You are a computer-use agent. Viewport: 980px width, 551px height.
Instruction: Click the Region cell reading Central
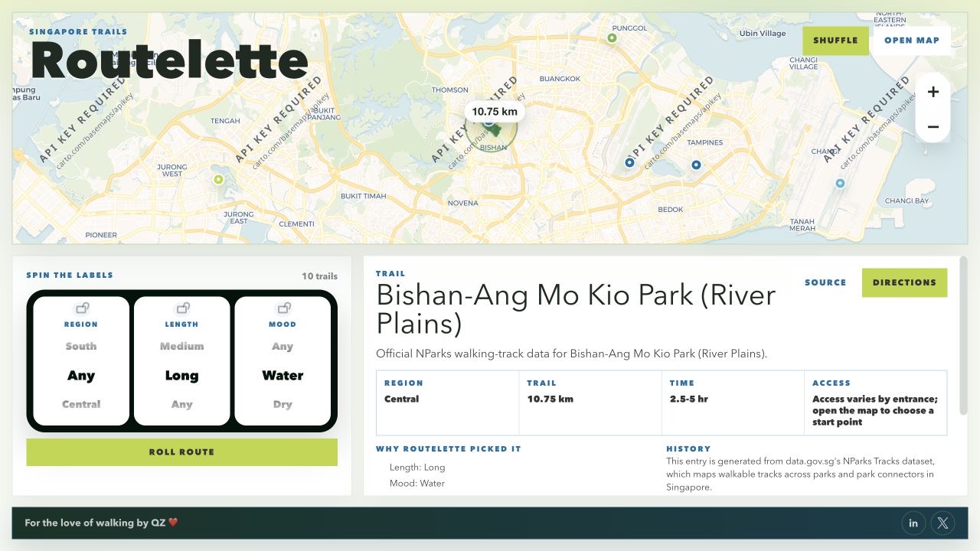click(447, 403)
